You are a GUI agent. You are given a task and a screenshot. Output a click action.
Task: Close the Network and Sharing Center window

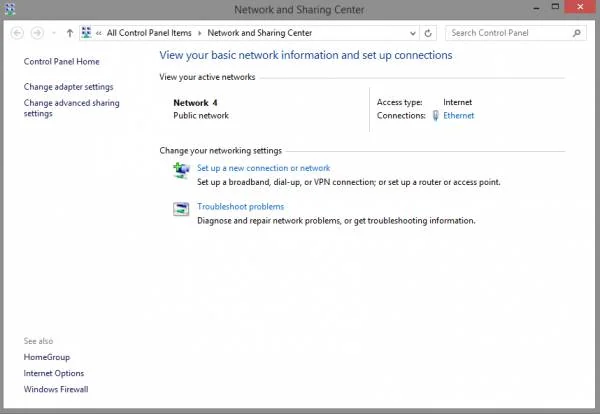pyautogui.click(x=580, y=7)
